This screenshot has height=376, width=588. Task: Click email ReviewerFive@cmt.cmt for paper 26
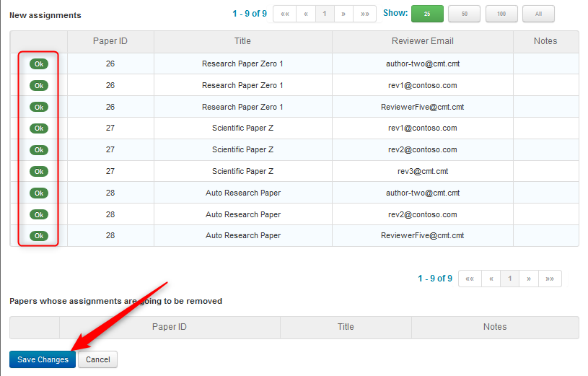[423, 107]
